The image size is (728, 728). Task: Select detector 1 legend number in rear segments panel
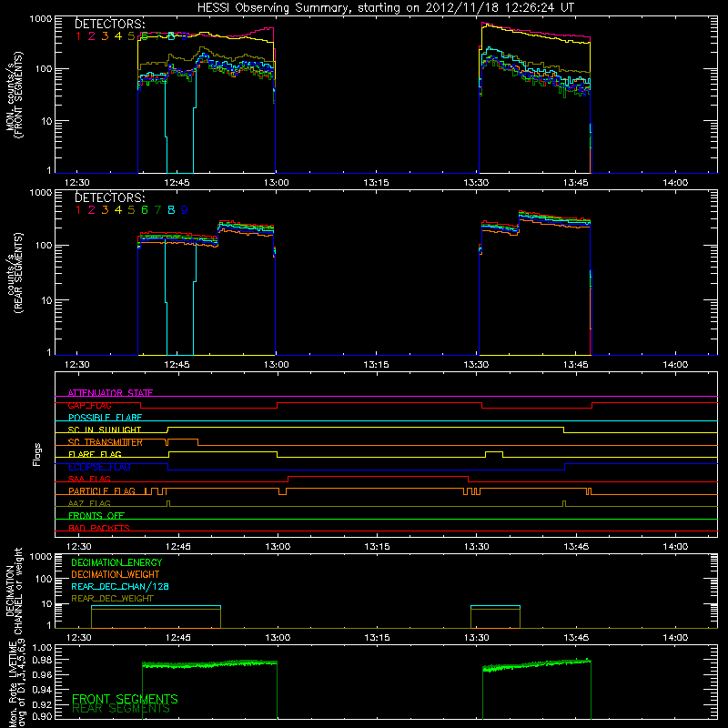tap(78, 210)
